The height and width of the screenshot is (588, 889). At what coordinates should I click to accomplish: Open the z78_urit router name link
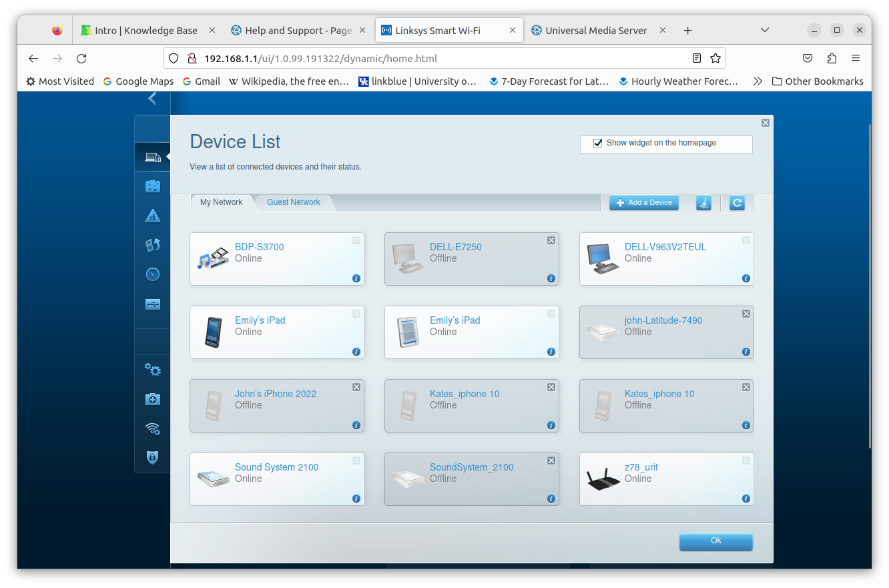[x=641, y=467]
